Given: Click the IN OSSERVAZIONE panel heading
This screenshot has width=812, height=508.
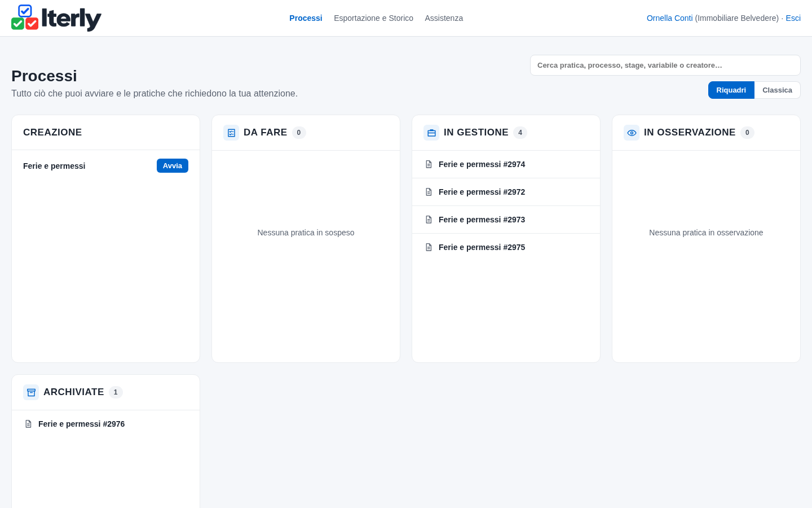Looking at the screenshot, I should pos(690,133).
